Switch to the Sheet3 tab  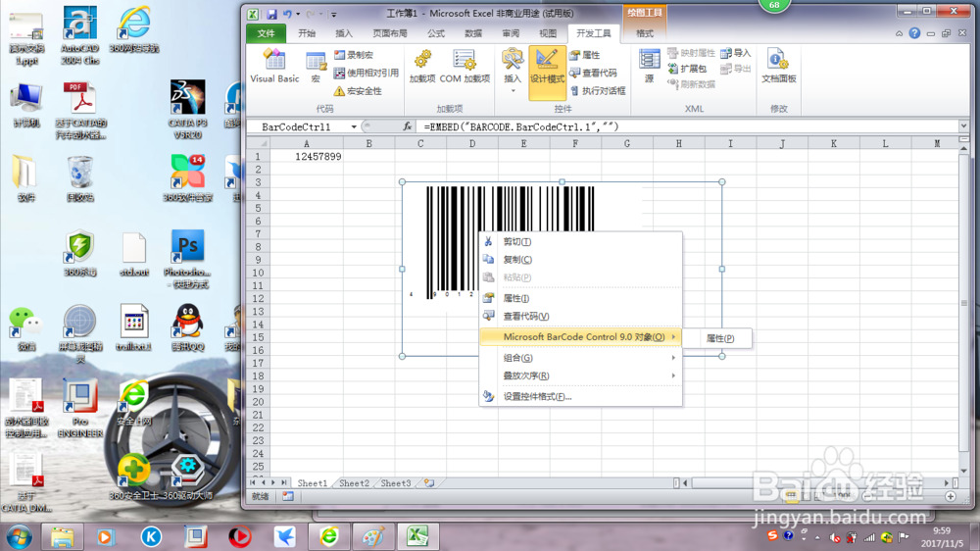coord(396,482)
